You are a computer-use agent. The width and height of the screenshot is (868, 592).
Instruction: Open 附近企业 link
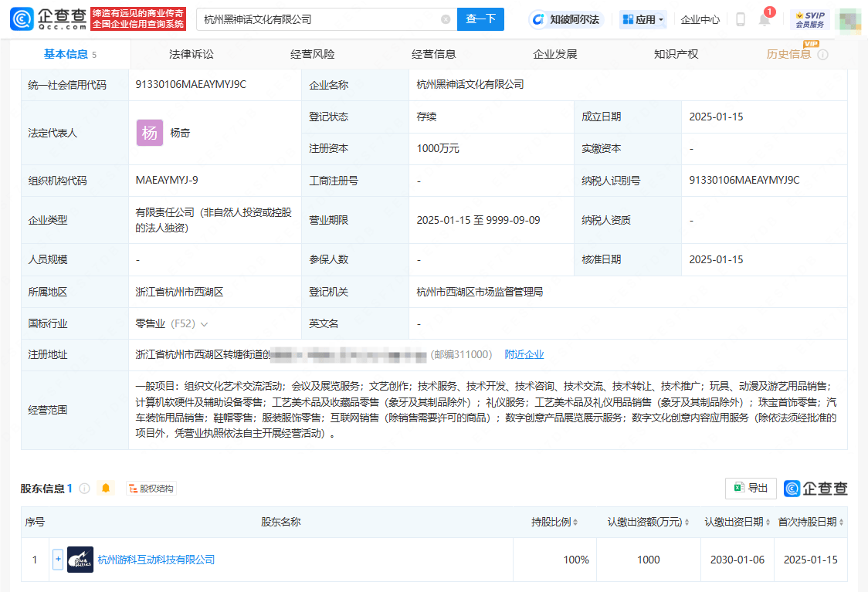click(x=524, y=354)
